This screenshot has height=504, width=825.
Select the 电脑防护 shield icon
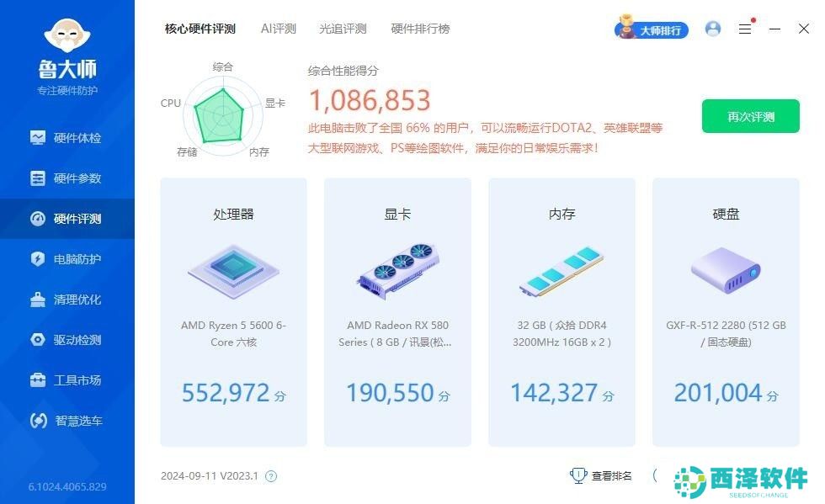pyautogui.click(x=38, y=259)
